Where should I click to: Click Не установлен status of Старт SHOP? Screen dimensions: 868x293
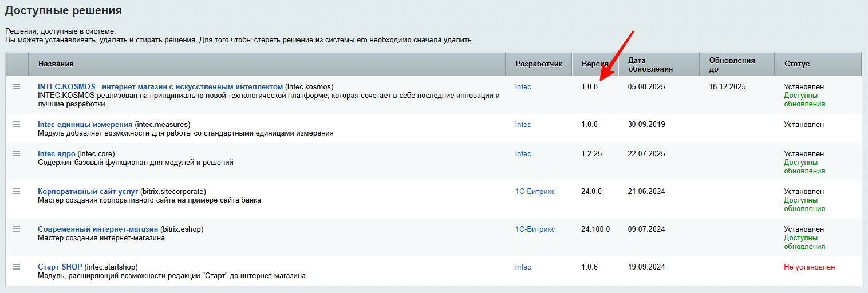pos(809,267)
